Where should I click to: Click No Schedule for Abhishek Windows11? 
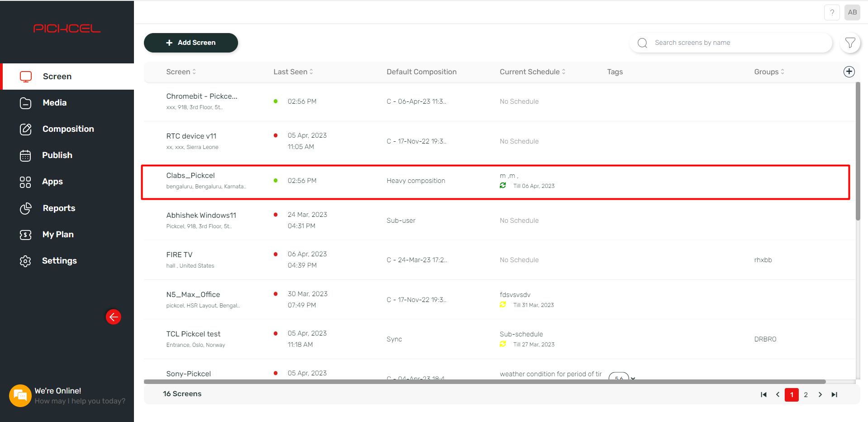(519, 221)
